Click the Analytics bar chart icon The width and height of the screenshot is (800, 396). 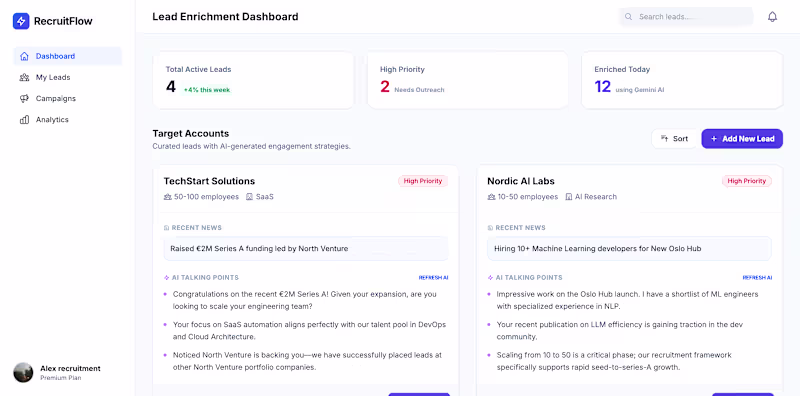pyautogui.click(x=24, y=120)
